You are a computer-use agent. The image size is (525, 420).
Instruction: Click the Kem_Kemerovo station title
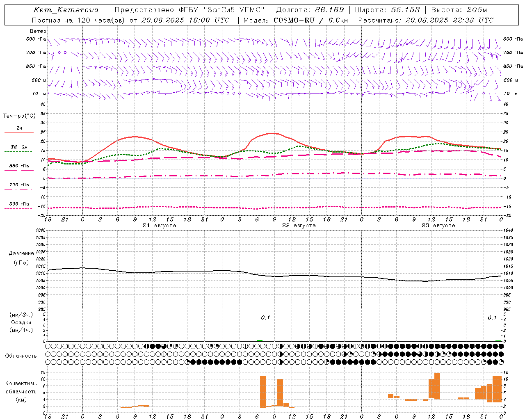(x=66, y=10)
